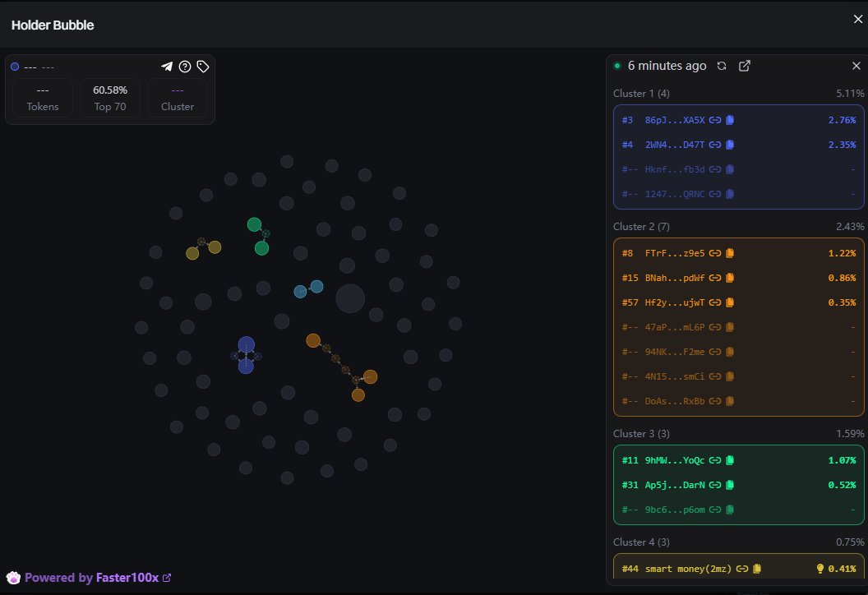Click the lower large blue cluster bubble
Viewport: 868px width, 595px height.
(x=246, y=366)
